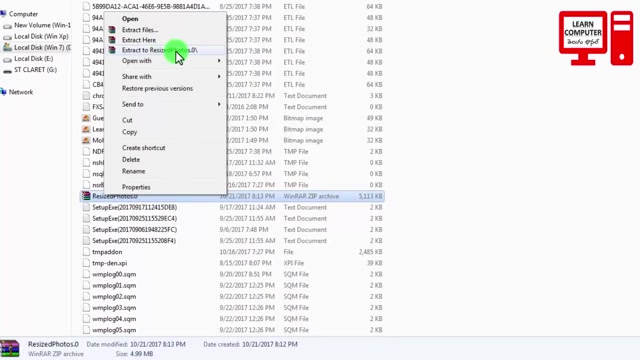This screenshot has width=640, height=360.
Task: Click the tmpaddon file icon
Action: click(86, 252)
